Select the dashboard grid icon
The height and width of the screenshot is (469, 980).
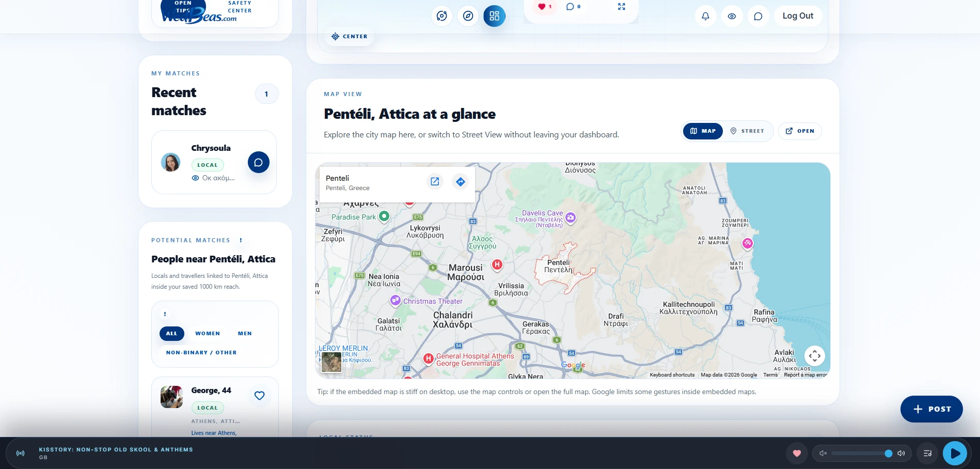coord(494,16)
